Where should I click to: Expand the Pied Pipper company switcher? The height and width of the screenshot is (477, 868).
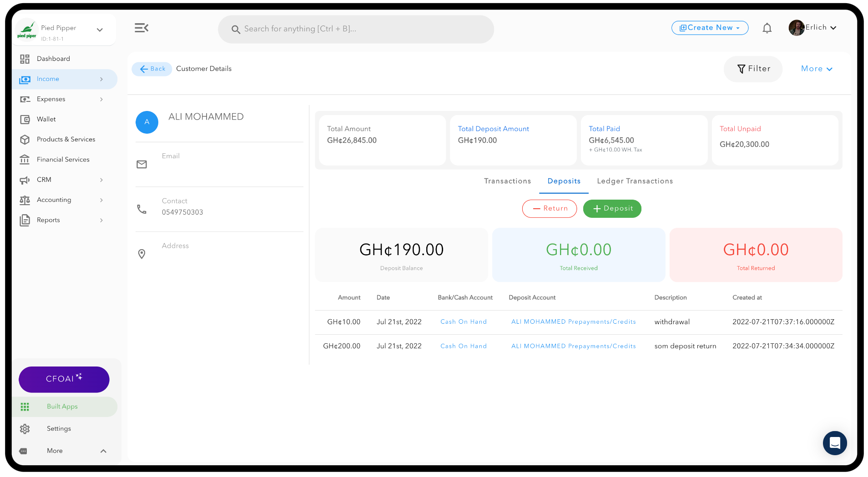coord(100,30)
